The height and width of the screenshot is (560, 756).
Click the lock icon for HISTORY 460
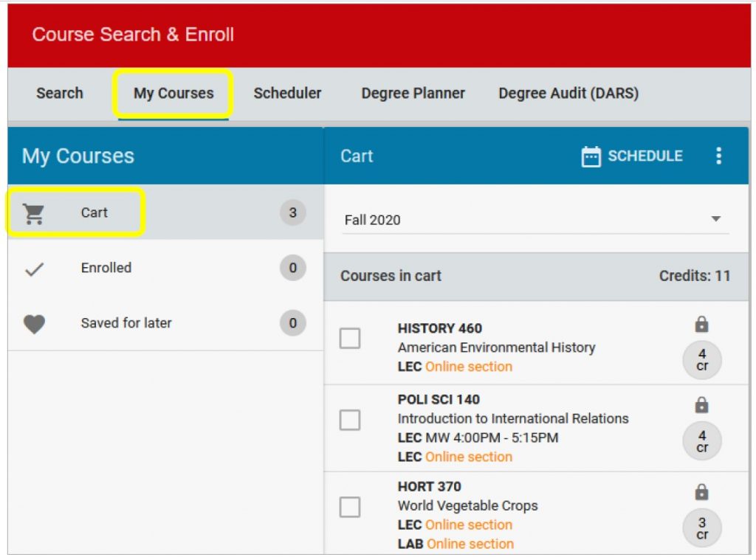point(701,325)
